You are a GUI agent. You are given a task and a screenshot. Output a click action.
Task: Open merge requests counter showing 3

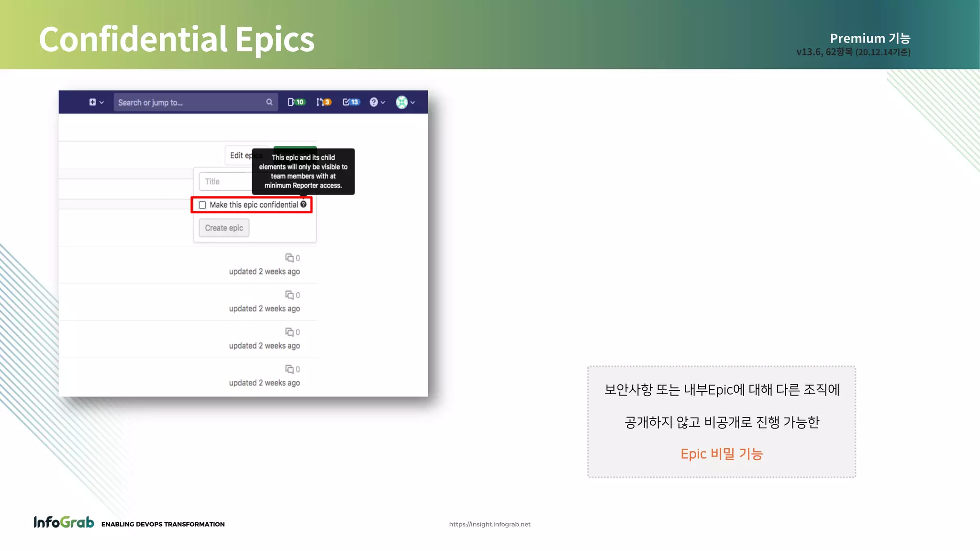(323, 102)
